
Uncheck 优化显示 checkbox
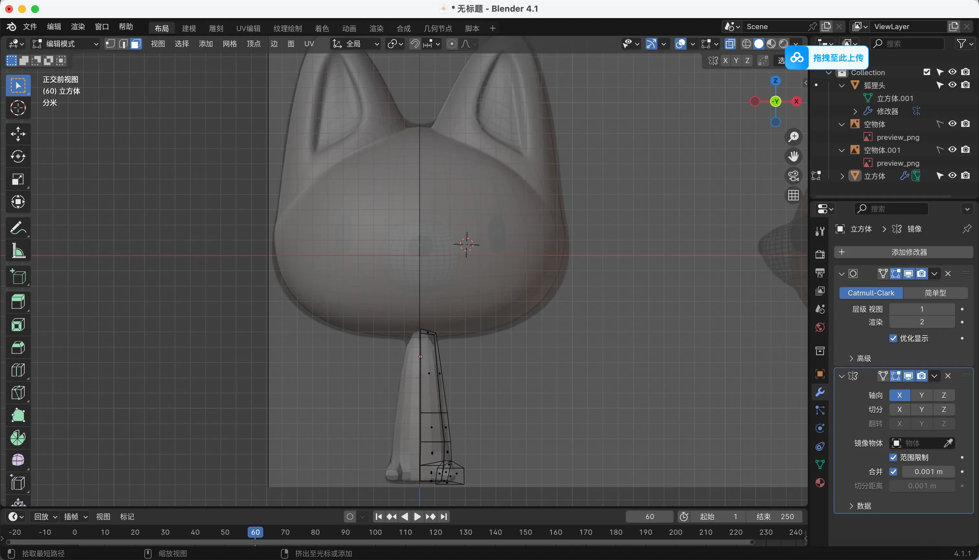893,339
